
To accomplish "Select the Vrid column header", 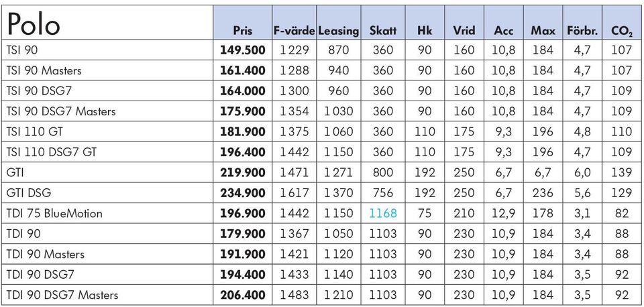I will (x=464, y=30).
